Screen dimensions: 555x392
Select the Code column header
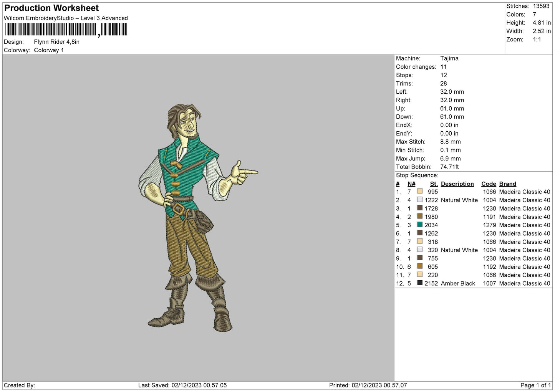(489, 184)
